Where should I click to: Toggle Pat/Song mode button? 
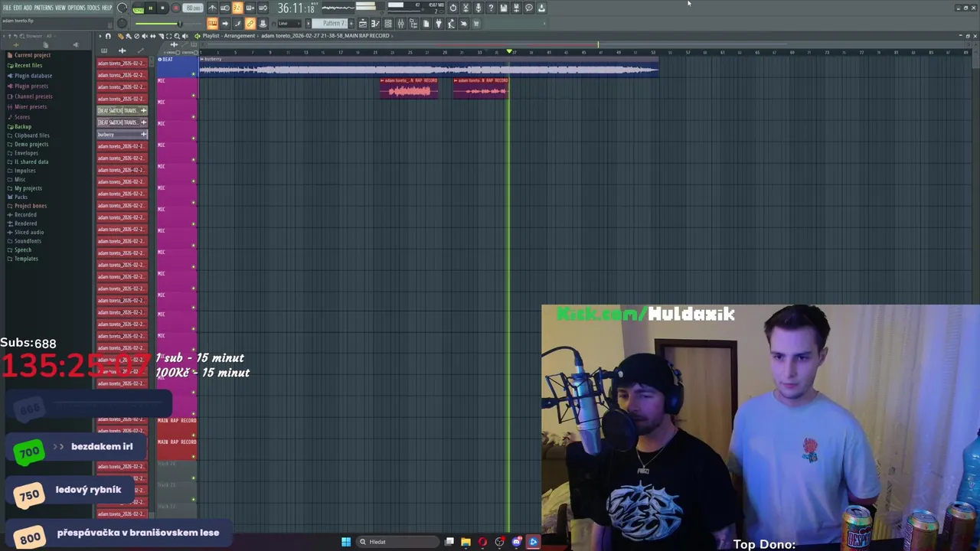[138, 9]
